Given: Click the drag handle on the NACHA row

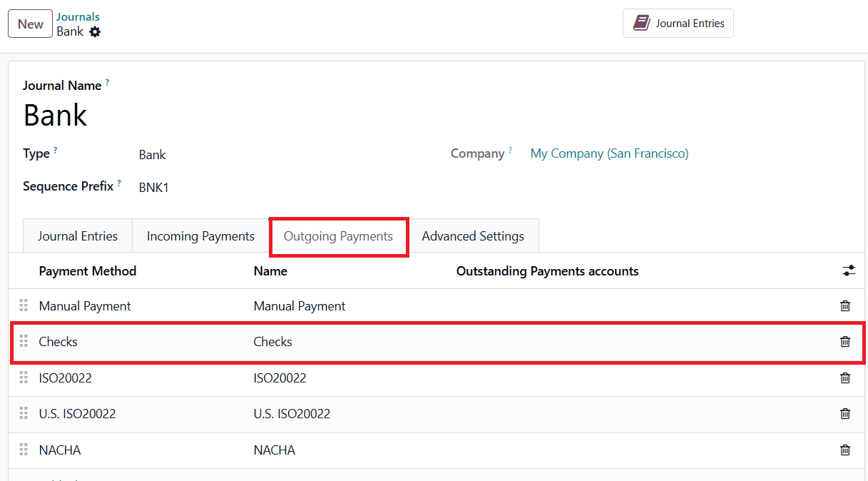Looking at the screenshot, I should [x=23, y=450].
